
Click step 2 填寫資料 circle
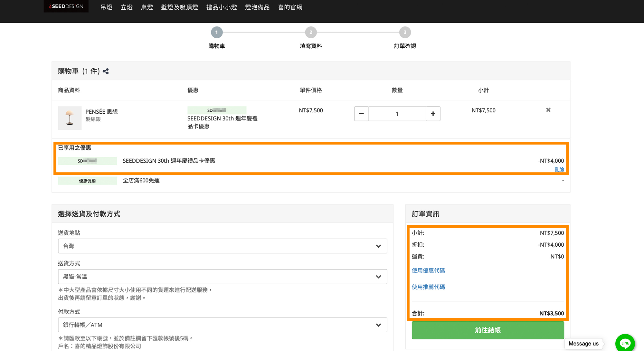pos(311,32)
